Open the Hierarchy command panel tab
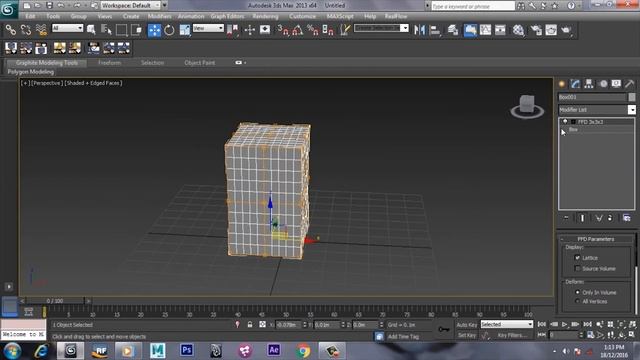 tap(589, 84)
